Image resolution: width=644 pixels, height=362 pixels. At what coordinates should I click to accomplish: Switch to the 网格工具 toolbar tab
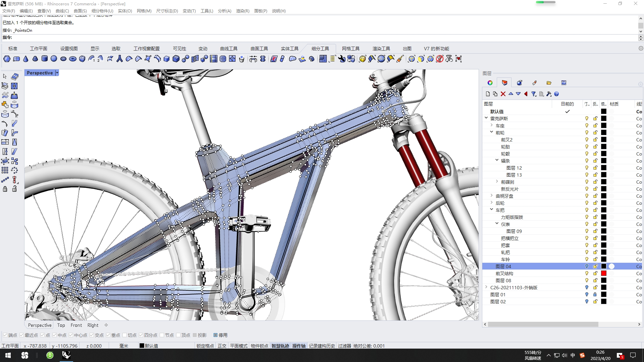coord(351,49)
